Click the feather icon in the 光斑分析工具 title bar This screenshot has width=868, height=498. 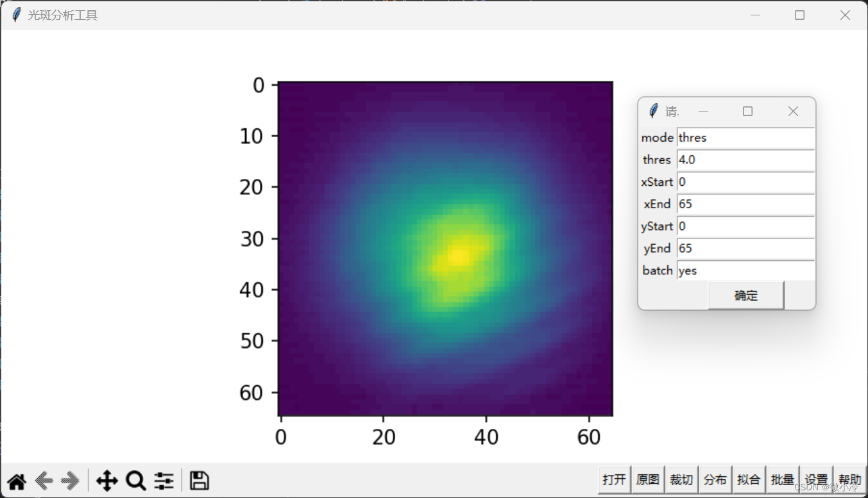tap(16, 15)
